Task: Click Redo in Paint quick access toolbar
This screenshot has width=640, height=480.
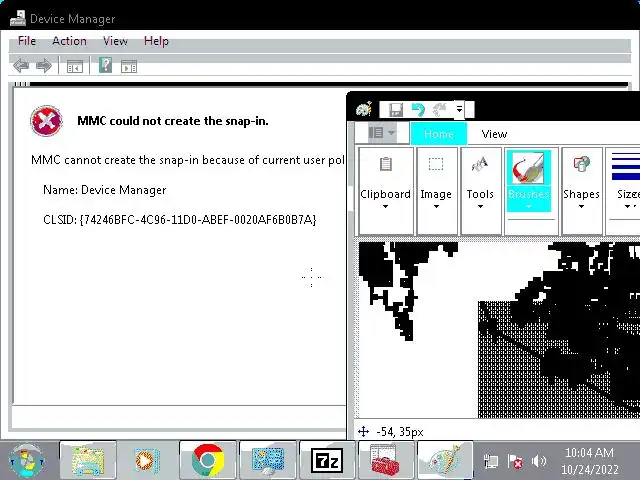Action: pos(440,109)
